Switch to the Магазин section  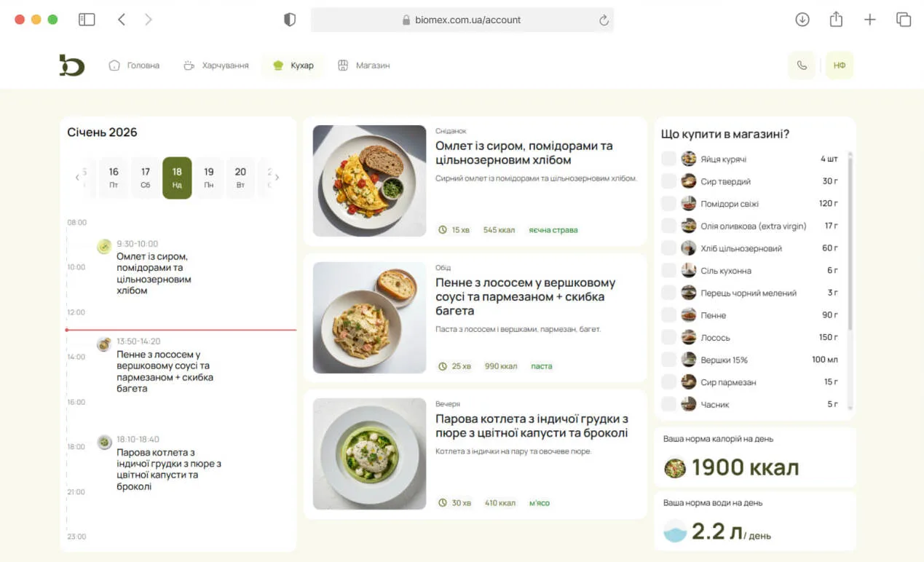(364, 66)
